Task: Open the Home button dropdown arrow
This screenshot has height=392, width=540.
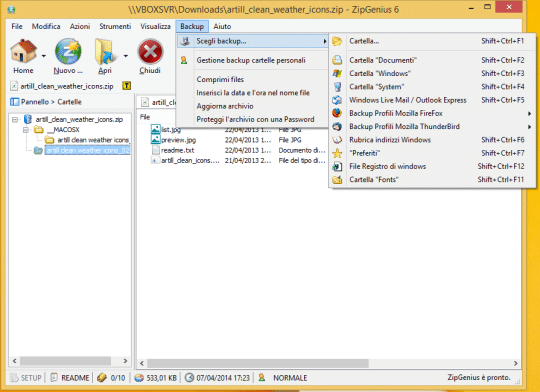Action: [x=44, y=56]
